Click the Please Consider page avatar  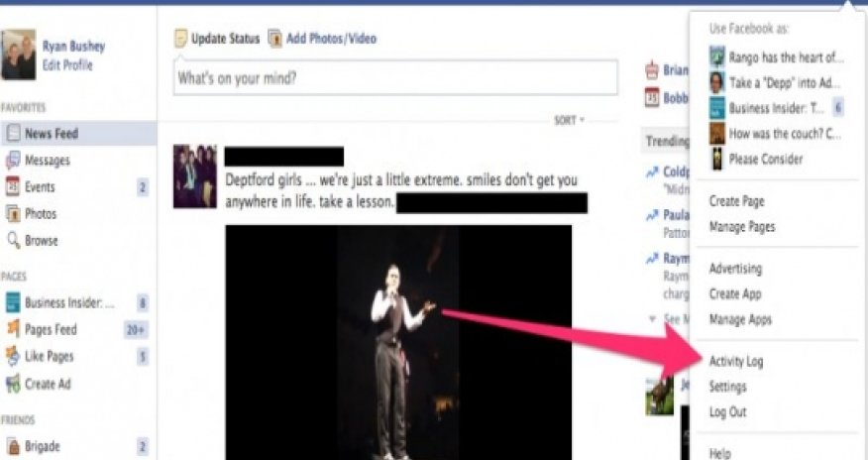coord(716,159)
